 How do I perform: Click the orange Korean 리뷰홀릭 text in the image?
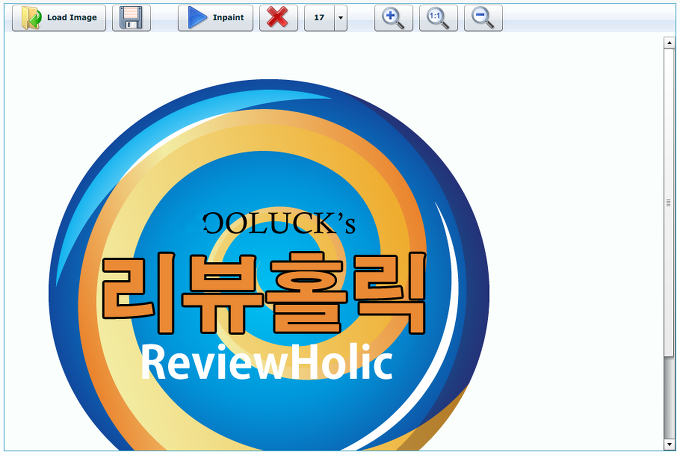point(264,293)
